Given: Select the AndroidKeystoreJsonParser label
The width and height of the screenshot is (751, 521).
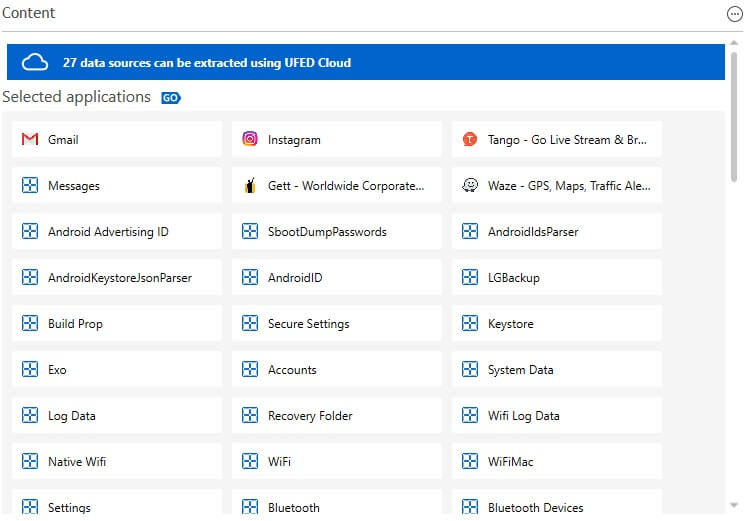Looking at the screenshot, I should [120, 278].
